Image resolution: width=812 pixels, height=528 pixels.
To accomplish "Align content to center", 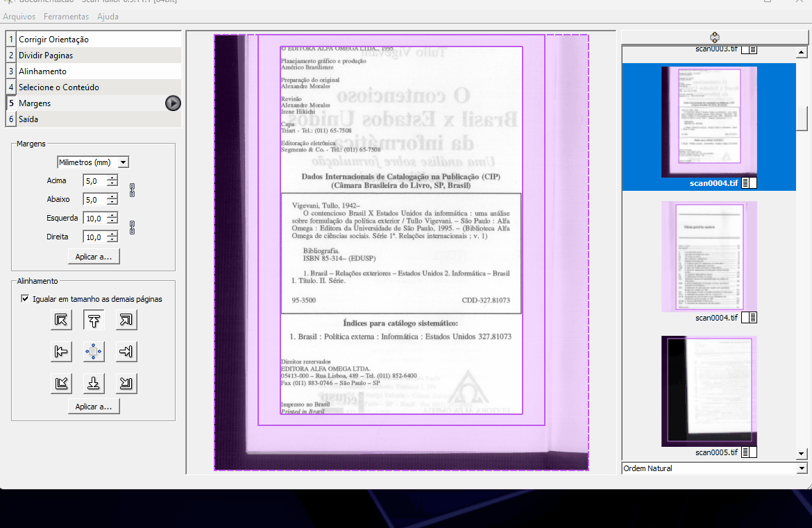I will pos(94,352).
